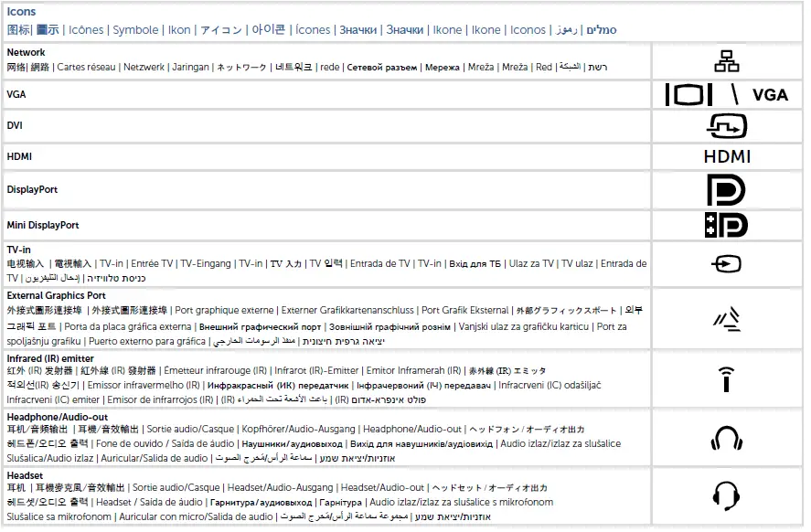Viewport: 811px width, 532px height.
Task: Select 'Netzwerk' in Network row
Action: pyautogui.click(x=144, y=68)
